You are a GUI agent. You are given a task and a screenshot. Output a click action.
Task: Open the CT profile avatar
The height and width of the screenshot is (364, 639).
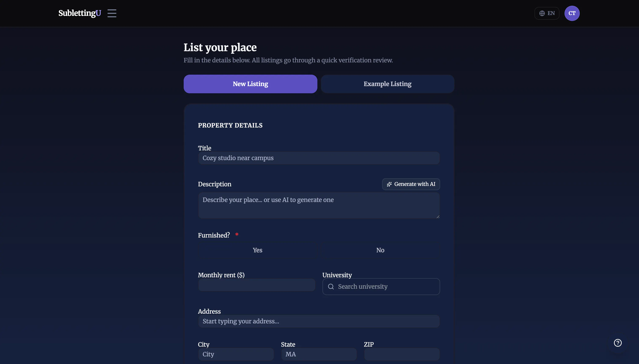[572, 13]
